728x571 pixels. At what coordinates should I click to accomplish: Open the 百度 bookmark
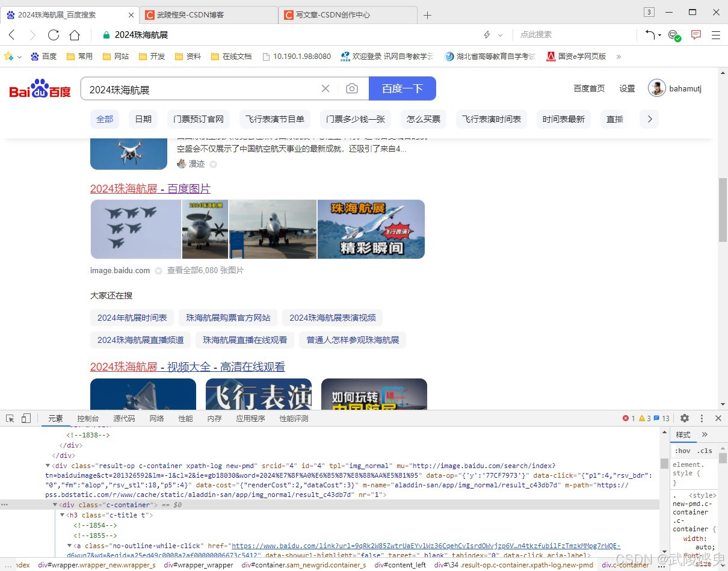(43, 56)
